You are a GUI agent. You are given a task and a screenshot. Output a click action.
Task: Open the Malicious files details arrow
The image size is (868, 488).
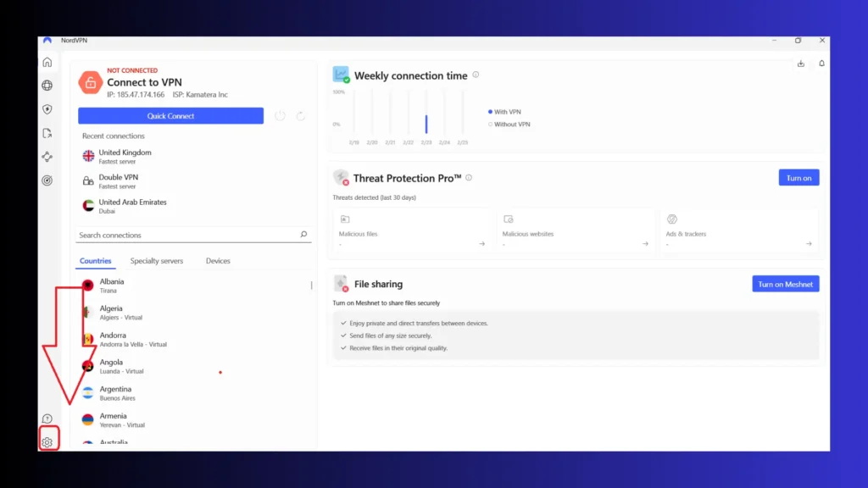point(481,243)
